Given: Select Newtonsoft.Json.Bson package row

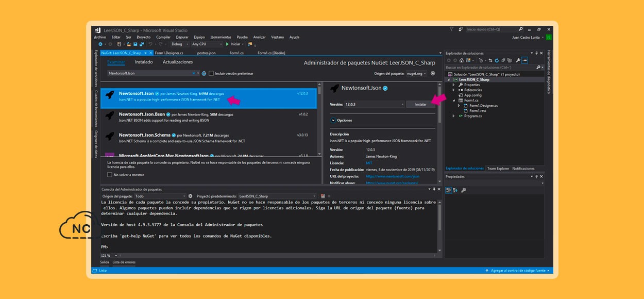Looking at the screenshot, I should pyautogui.click(x=209, y=117).
